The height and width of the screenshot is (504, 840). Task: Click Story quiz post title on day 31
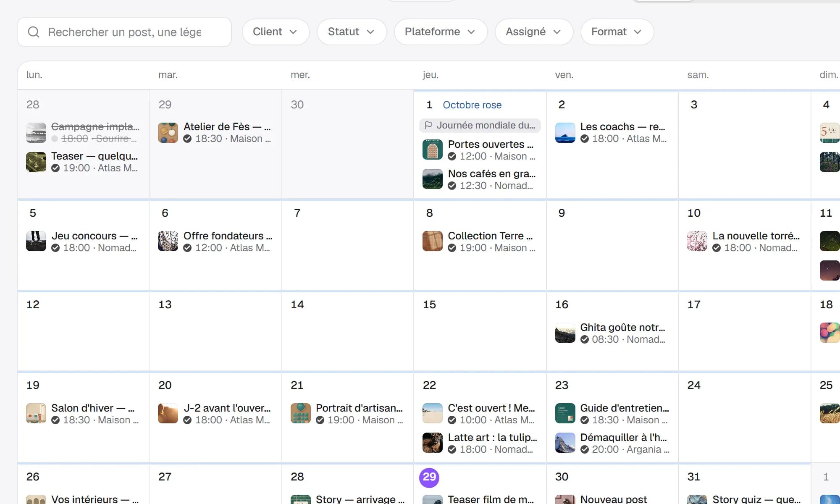756,499
